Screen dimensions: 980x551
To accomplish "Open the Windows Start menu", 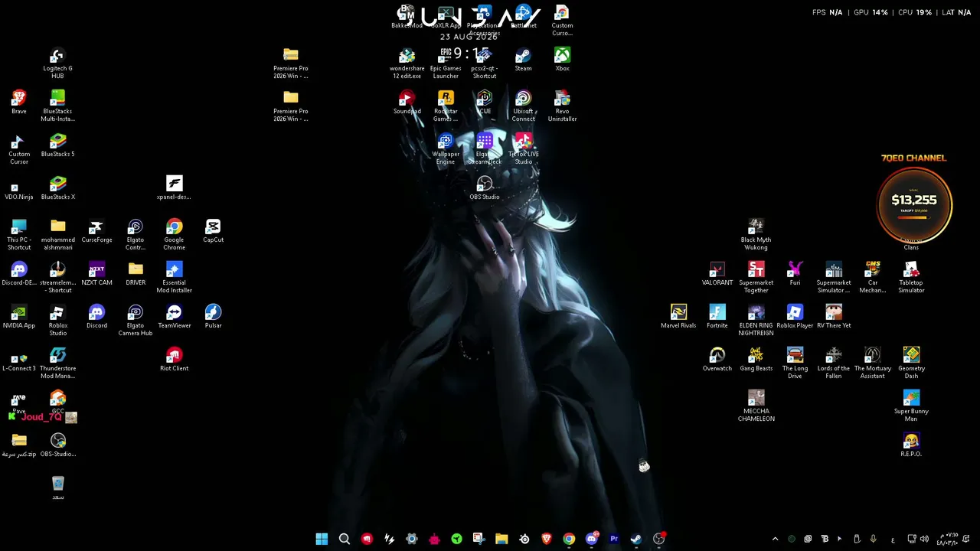I will (x=322, y=539).
